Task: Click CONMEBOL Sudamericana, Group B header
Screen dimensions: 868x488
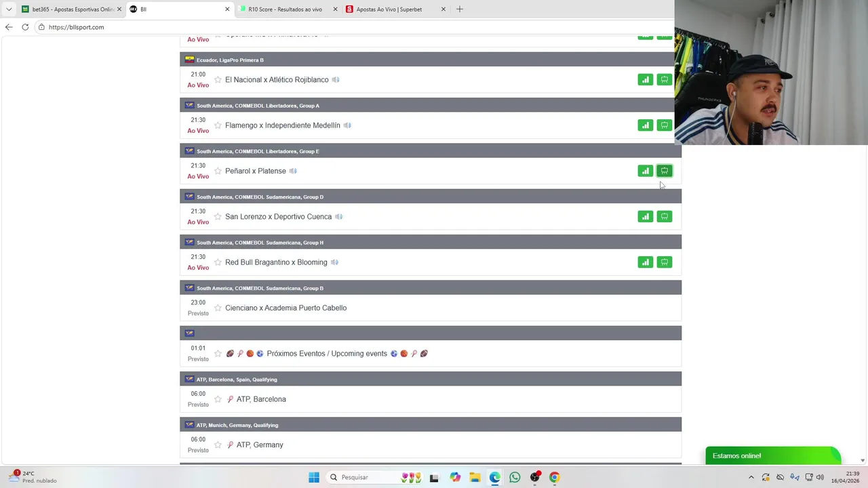Action: tap(431, 288)
